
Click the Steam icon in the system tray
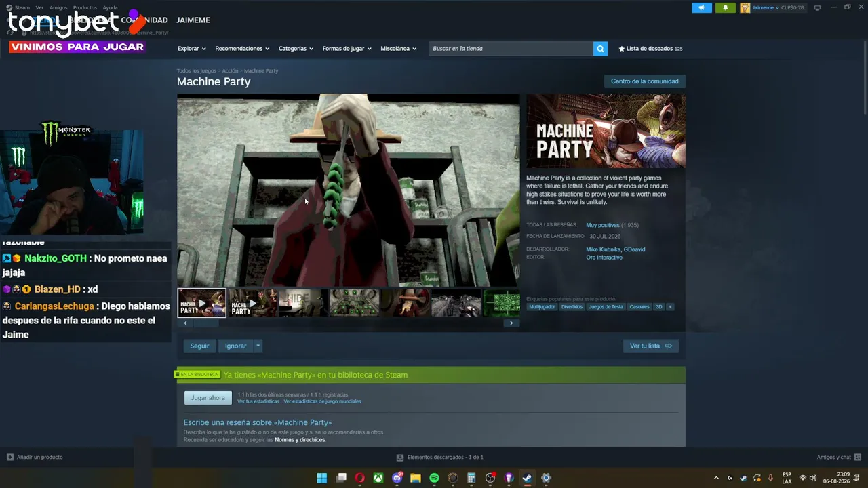(743, 478)
